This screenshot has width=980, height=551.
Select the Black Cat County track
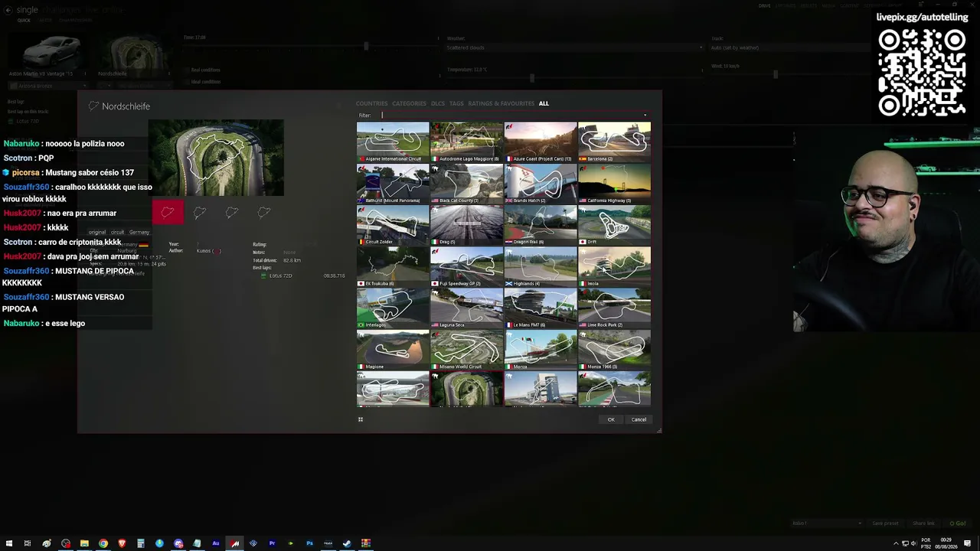pos(466,184)
